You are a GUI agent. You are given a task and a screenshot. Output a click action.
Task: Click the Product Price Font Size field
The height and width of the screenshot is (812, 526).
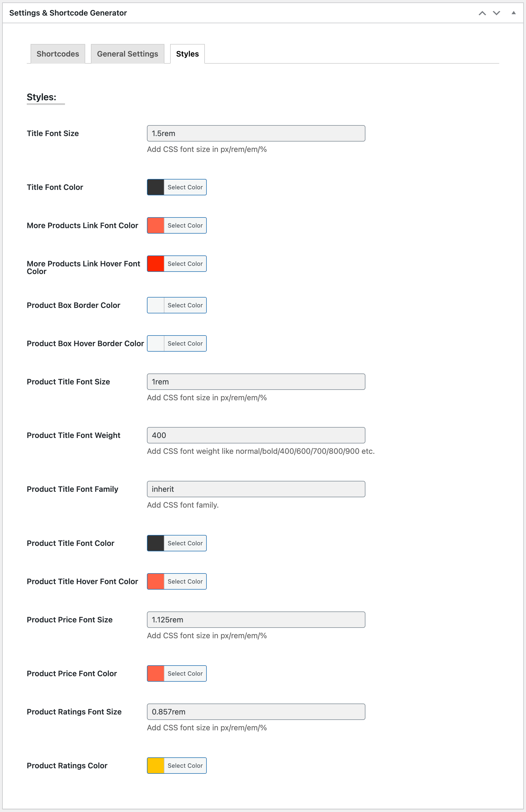256,620
